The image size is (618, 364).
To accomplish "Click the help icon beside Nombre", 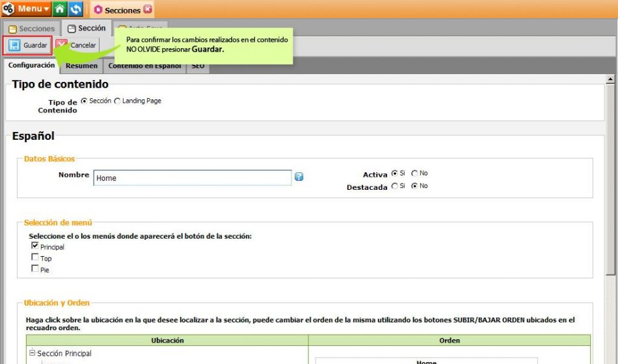I will tap(299, 177).
